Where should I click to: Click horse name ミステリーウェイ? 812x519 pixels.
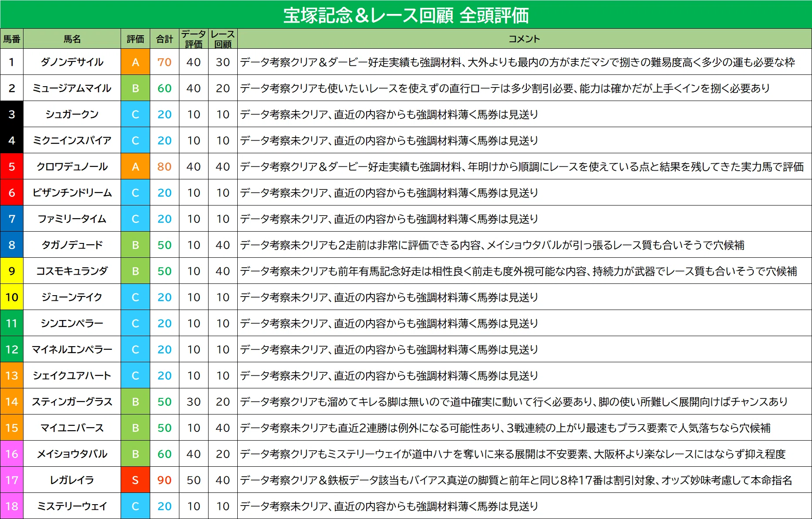[72, 506]
